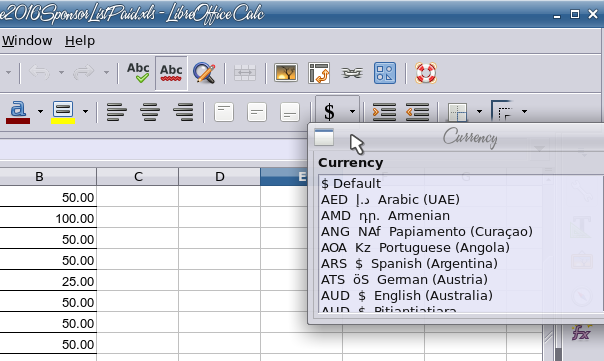The width and height of the screenshot is (604, 361).
Task: Click the Borders icon
Action: [458, 112]
